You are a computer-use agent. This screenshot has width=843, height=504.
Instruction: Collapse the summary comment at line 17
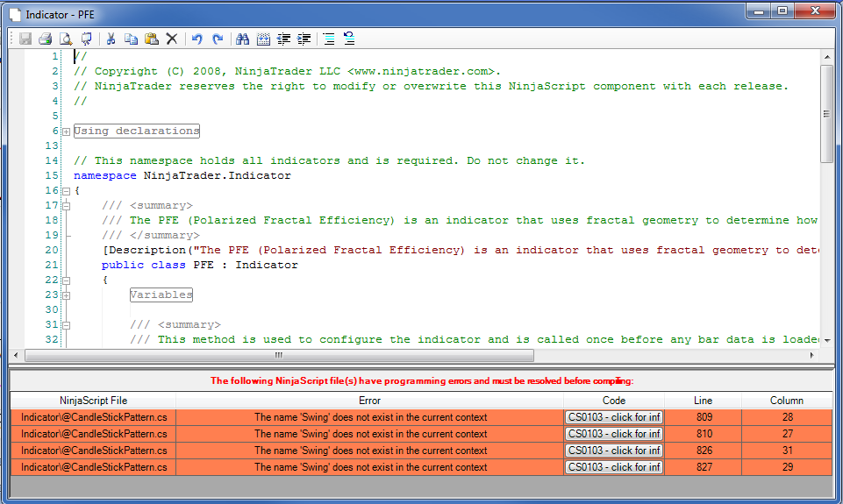tap(66, 206)
